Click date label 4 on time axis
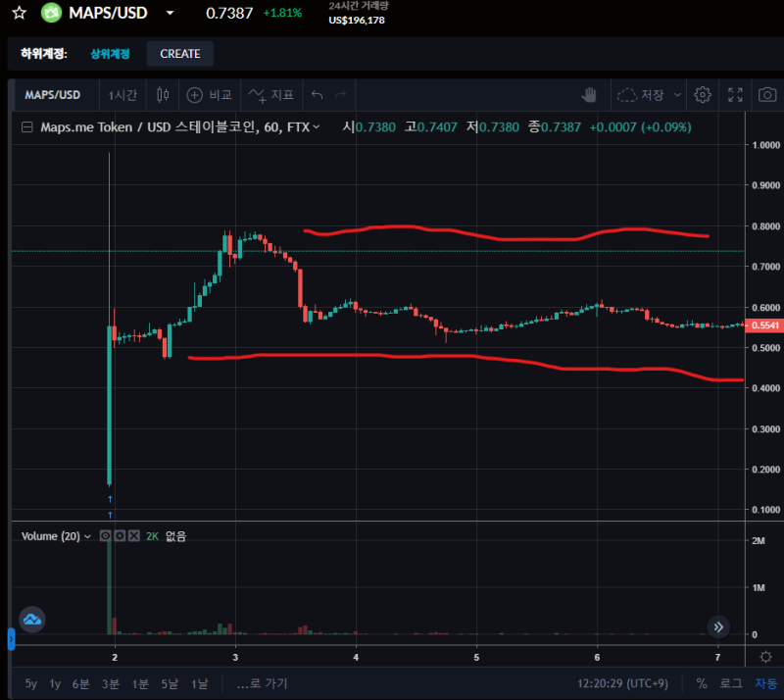Image resolution: width=784 pixels, height=700 pixels. click(x=356, y=657)
